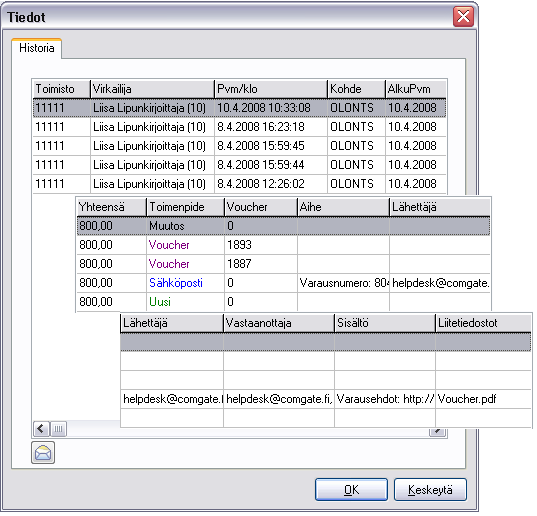Cancel with the Keskeytä button
Image resolution: width=537 pixels, height=516 pixels.
coord(430,490)
